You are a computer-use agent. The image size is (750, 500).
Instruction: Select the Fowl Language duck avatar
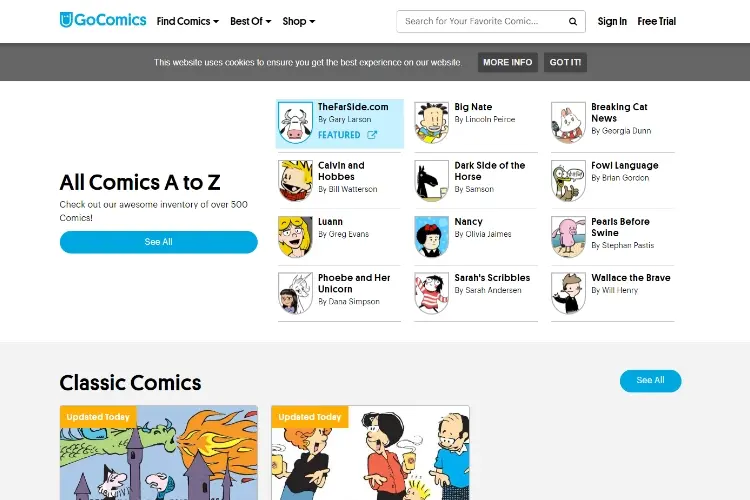(x=568, y=180)
